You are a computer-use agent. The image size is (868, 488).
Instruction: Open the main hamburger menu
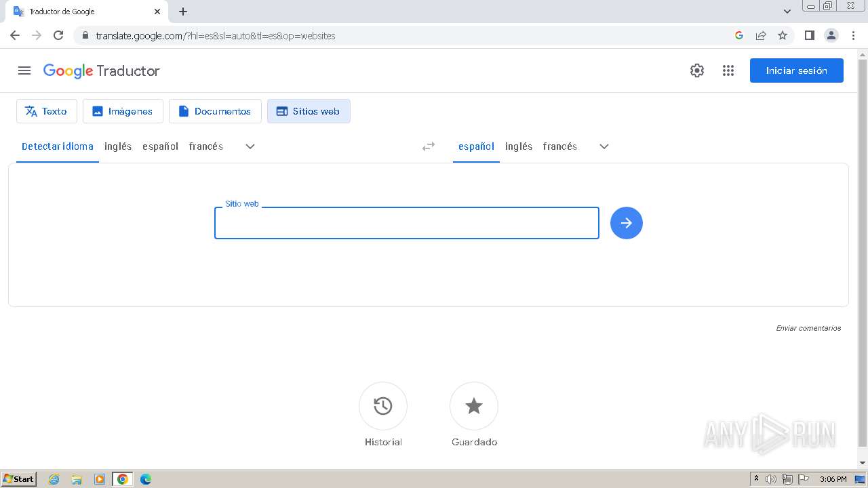tap(24, 70)
